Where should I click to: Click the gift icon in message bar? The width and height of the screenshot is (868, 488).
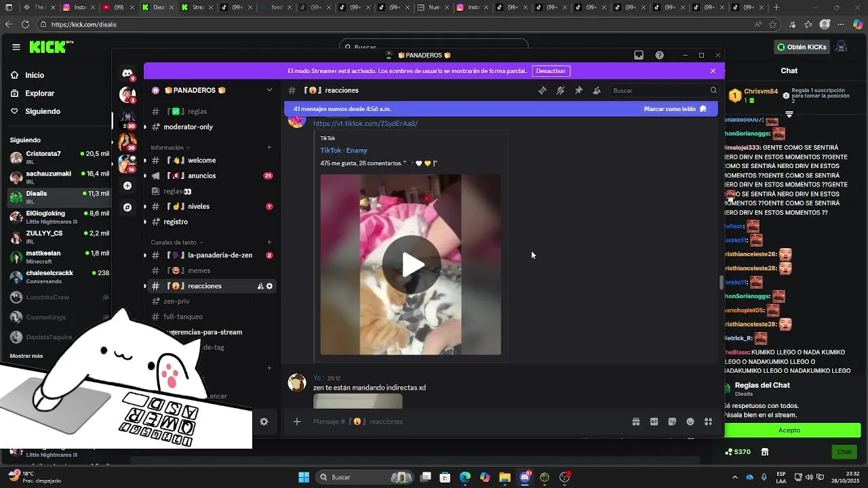point(636,422)
